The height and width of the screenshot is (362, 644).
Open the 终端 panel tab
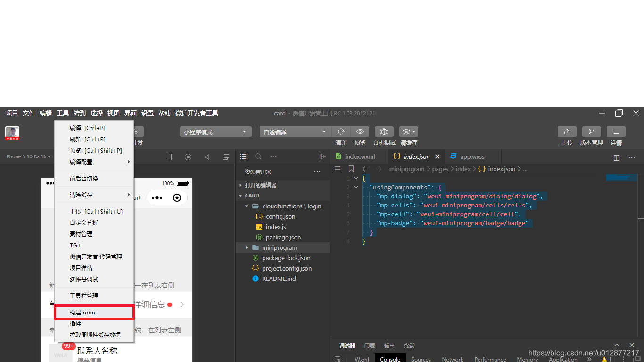click(x=409, y=346)
